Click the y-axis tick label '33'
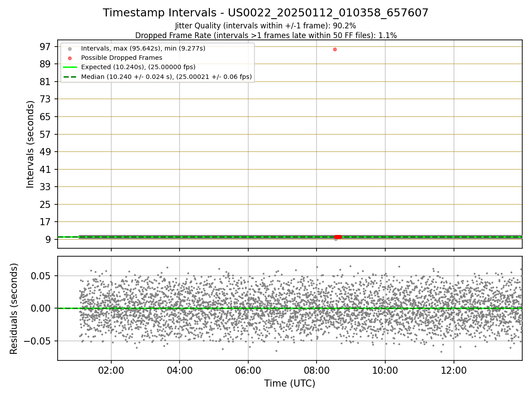Viewport: 532px width, 399px height. pyautogui.click(x=45, y=187)
